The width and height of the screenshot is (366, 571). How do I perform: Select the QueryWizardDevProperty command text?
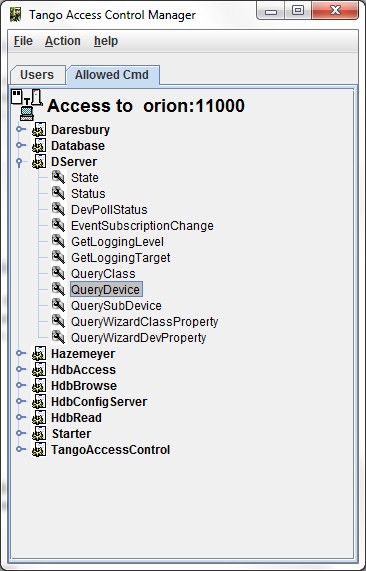pyautogui.click(x=138, y=338)
